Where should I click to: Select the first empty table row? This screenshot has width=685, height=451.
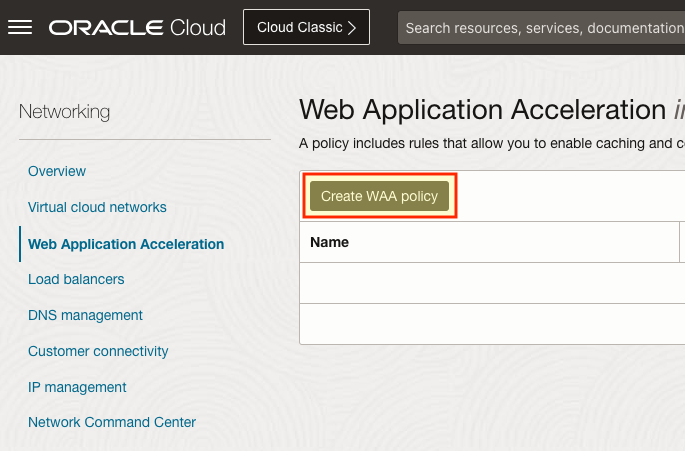pyautogui.click(x=490, y=283)
